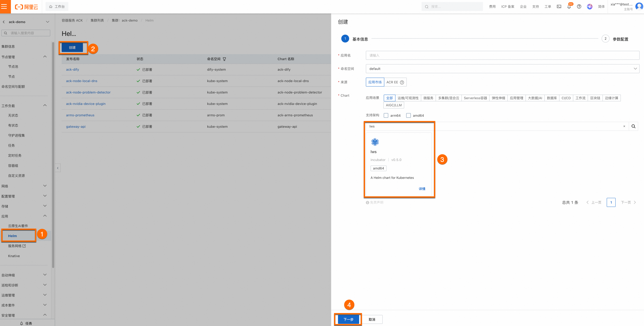The height and width of the screenshot is (326, 644).
Task: Enable the arm64 architecture checkbox
Action: pos(386,116)
